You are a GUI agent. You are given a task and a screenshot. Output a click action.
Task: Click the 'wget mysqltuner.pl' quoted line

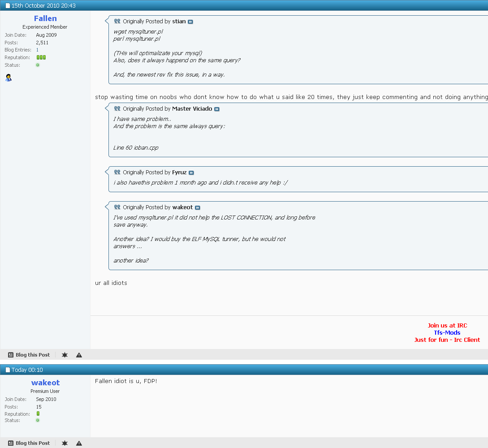coord(138,32)
